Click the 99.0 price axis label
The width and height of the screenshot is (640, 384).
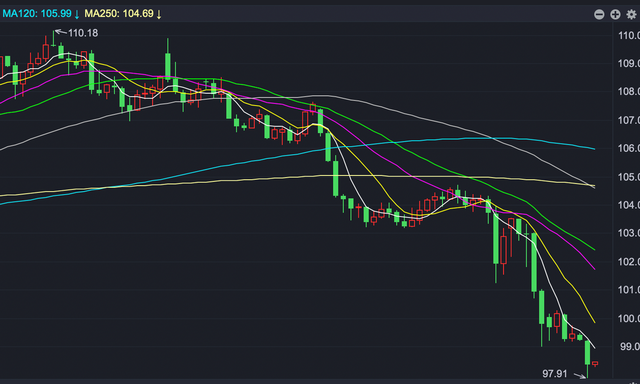pyautogui.click(x=629, y=346)
